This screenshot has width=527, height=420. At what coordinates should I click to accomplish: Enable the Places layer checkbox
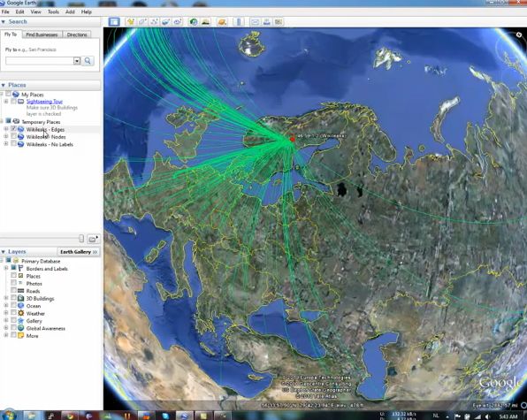coord(13,276)
